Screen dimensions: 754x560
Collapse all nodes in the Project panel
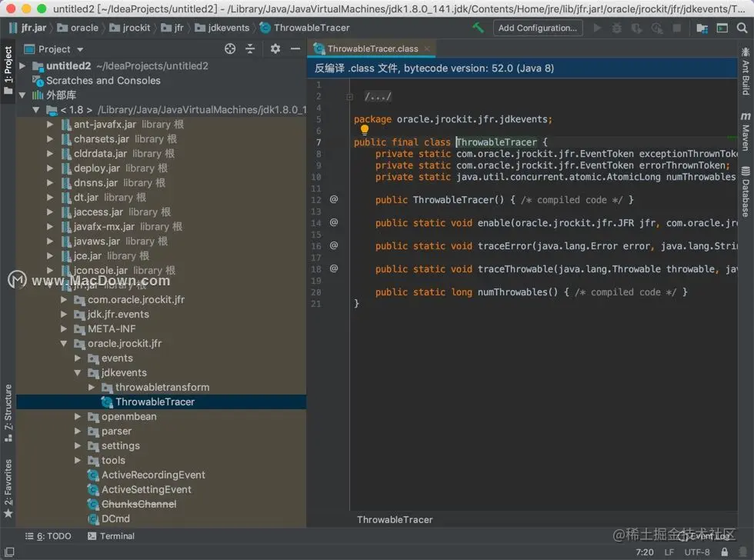250,48
